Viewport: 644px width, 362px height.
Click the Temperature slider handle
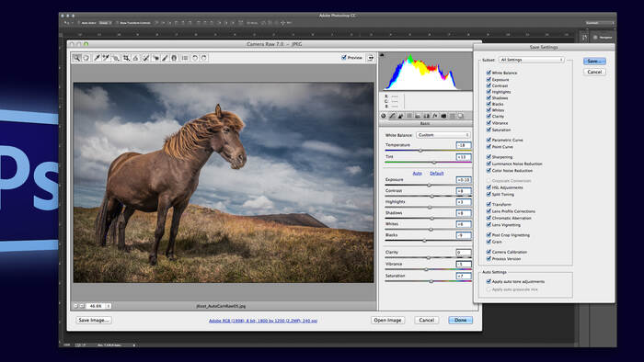point(420,151)
